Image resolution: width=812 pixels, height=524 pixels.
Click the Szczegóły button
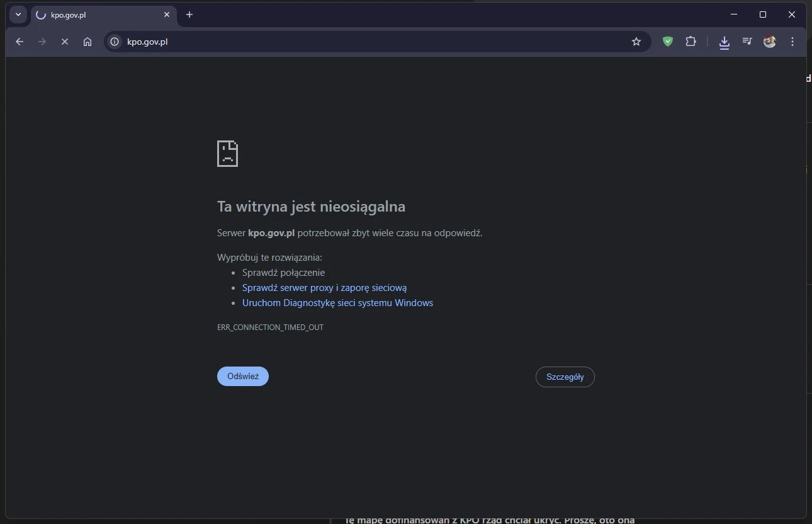pos(565,377)
